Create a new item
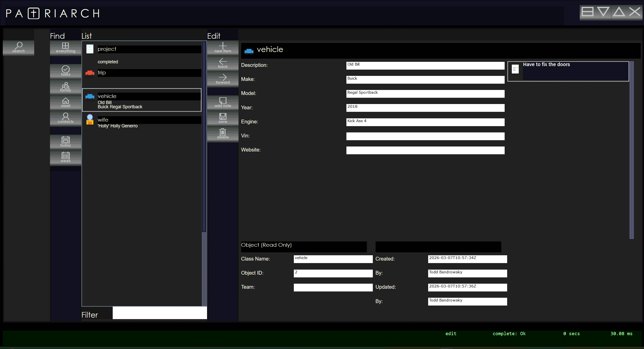The height and width of the screenshot is (349, 644). pos(223,47)
